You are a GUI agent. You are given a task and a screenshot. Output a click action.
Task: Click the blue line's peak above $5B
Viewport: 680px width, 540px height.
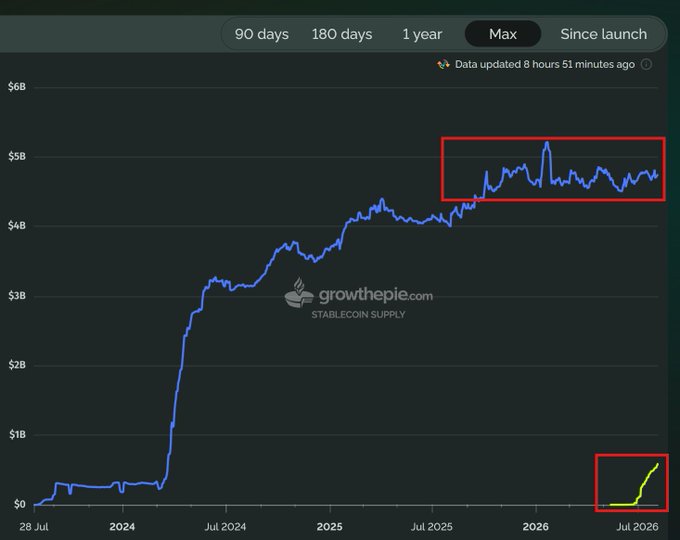[547, 143]
